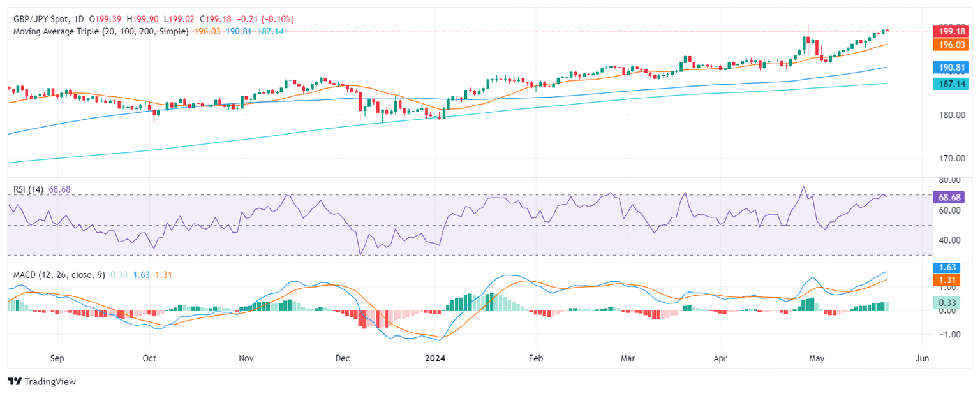
Task: Click the orange 1.31 signal axis tag
Action: [946, 280]
